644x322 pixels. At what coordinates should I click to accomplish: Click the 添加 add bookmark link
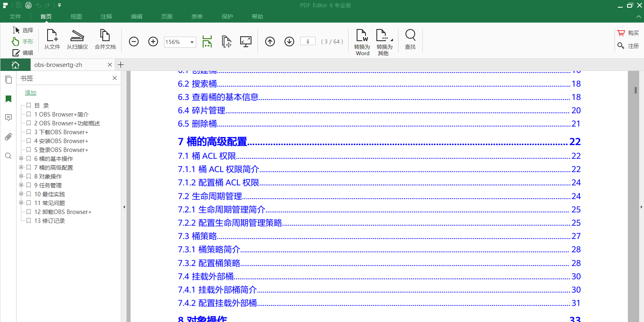[x=31, y=93]
